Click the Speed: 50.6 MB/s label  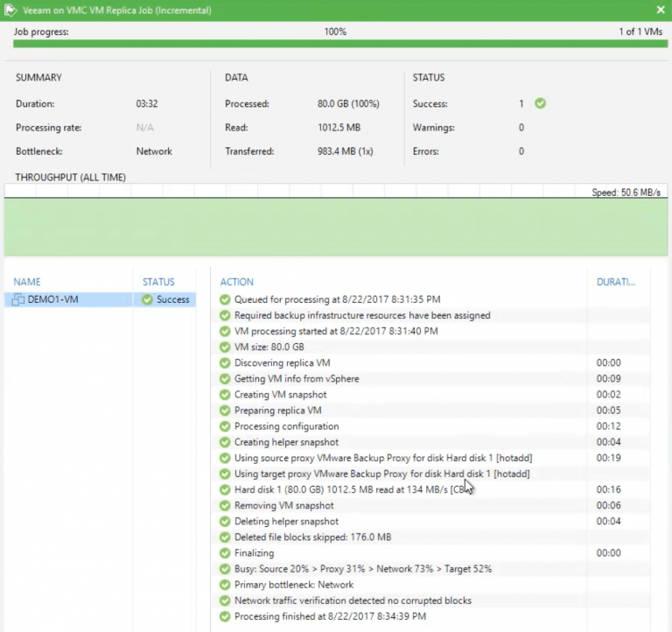[626, 193]
